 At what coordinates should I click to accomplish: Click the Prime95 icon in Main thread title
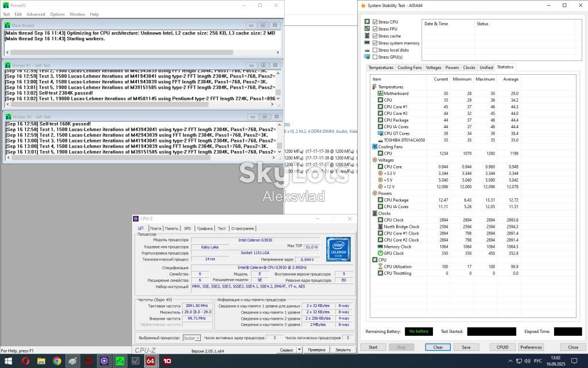(7, 25)
